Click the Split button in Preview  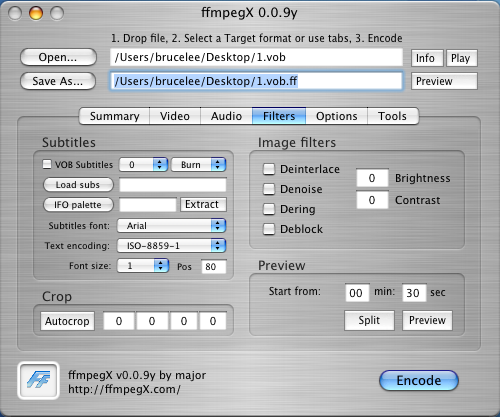click(369, 320)
